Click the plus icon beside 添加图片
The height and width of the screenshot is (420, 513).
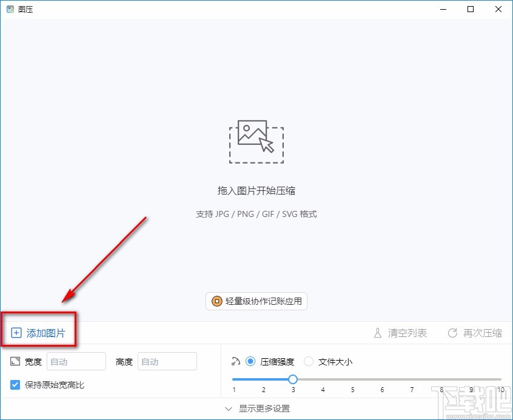pyautogui.click(x=15, y=332)
